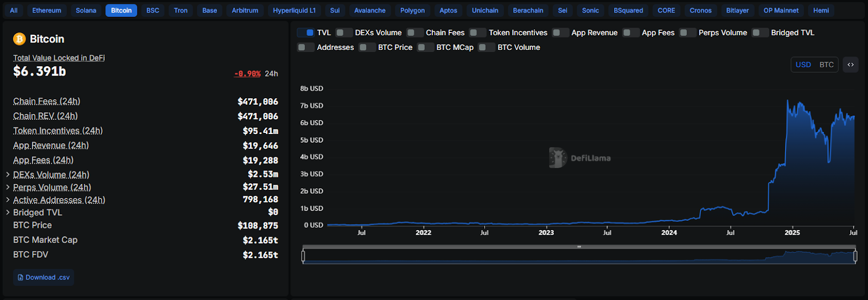The height and width of the screenshot is (300, 868).
Task: Click the embed code icon button
Action: click(x=851, y=65)
